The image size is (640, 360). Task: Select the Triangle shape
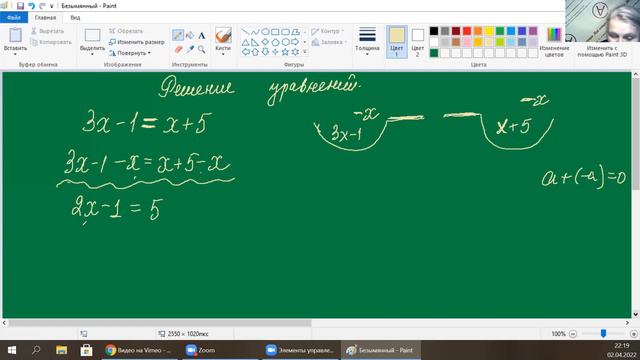[x=245, y=42]
